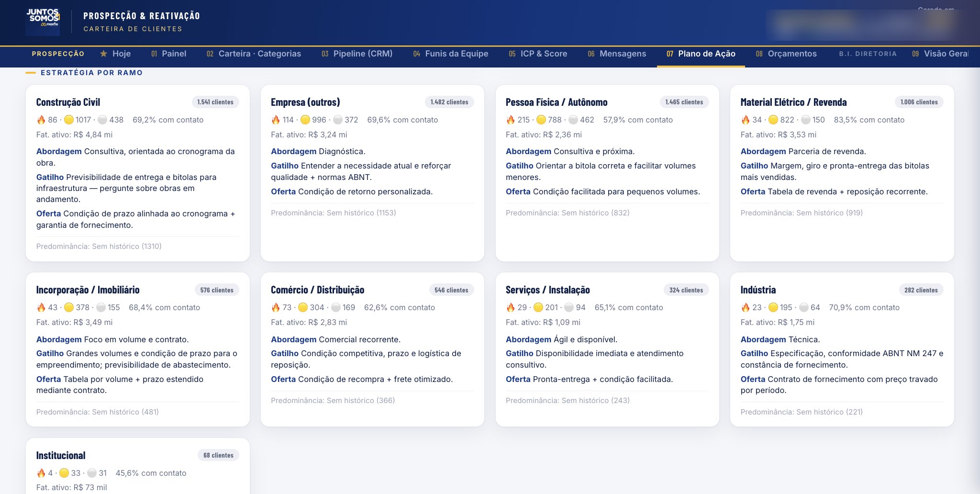
Task: Go to the 03 Pipeline (CRM) tab
Action: 357,54
